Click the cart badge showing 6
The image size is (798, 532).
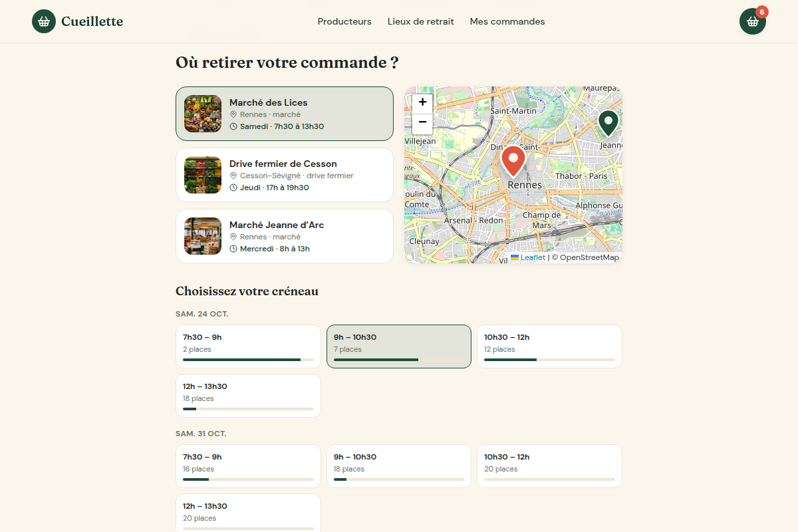click(762, 12)
